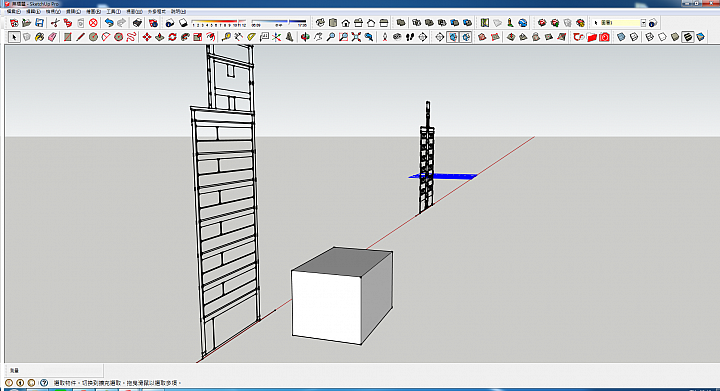Click the Add Location map icon
The width and height of the screenshot is (720, 391).
pos(484,22)
